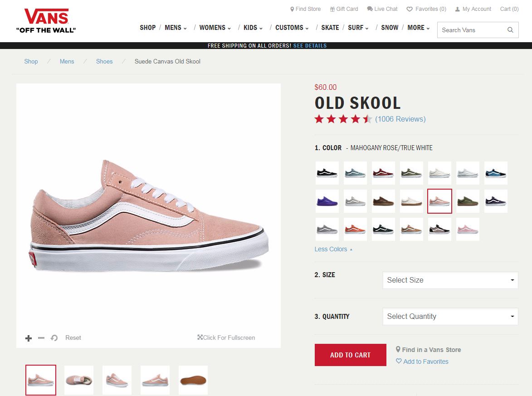Image resolution: width=532 pixels, height=396 pixels.
Task: Zoom out with the minus icon
Action: [41, 338]
